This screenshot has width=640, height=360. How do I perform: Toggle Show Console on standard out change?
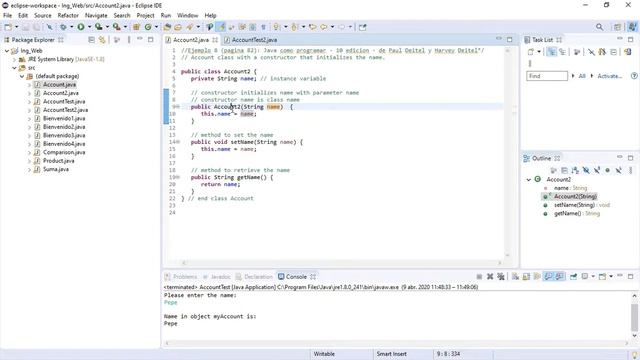pos(548,277)
